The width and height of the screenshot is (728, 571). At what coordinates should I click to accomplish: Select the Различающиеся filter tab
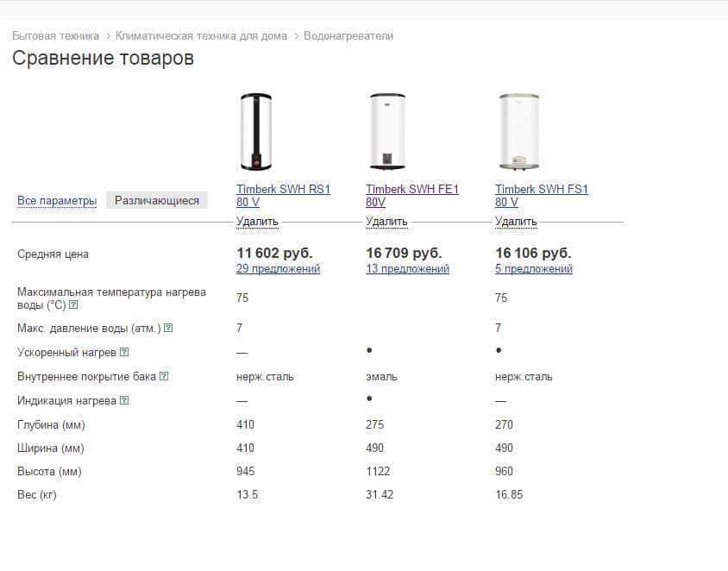click(x=157, y=201)
